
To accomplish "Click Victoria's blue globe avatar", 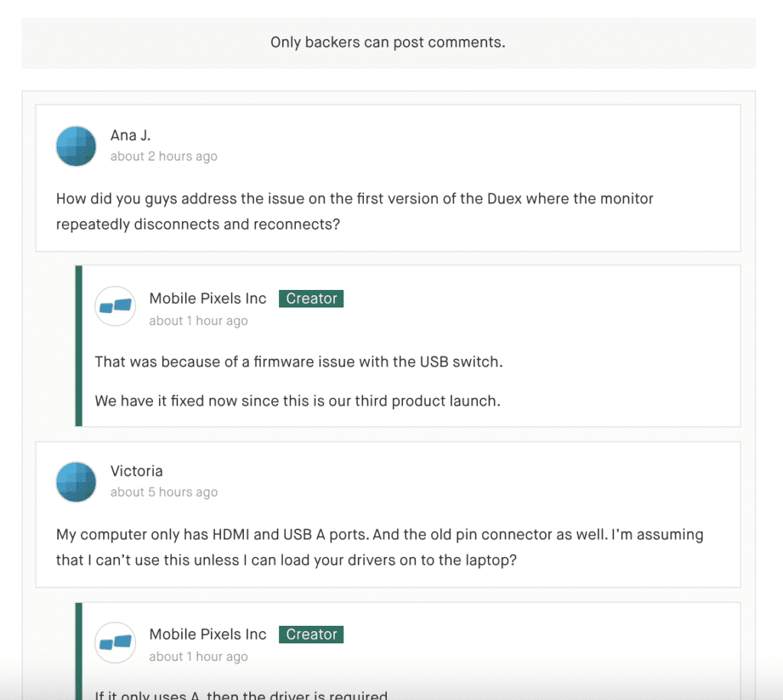I will point(76,482).
